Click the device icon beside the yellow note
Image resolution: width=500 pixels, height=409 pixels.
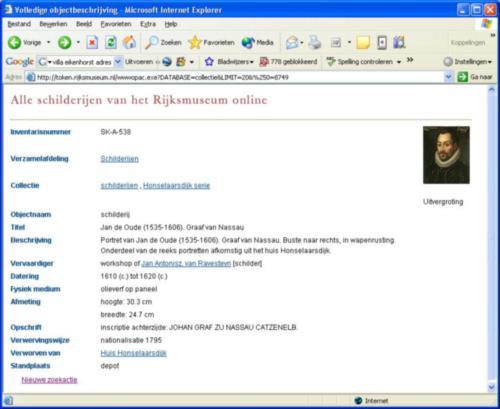pos(382,43)
